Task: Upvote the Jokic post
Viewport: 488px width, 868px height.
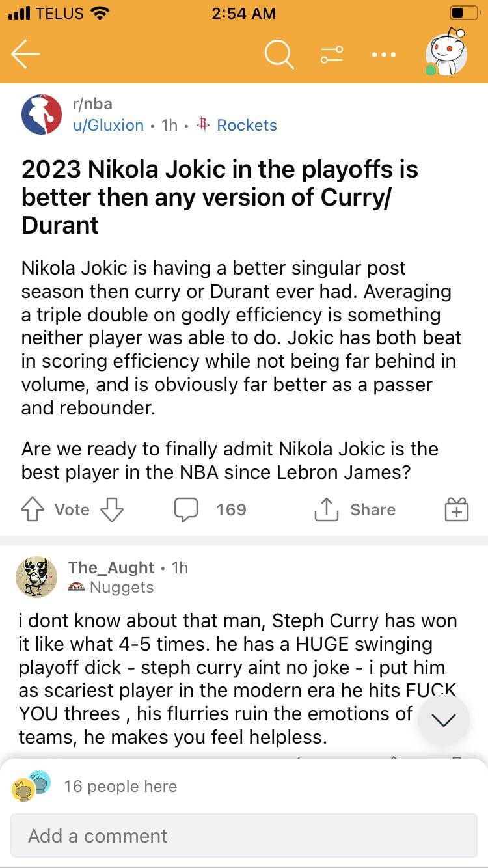Action: (33, 509)
